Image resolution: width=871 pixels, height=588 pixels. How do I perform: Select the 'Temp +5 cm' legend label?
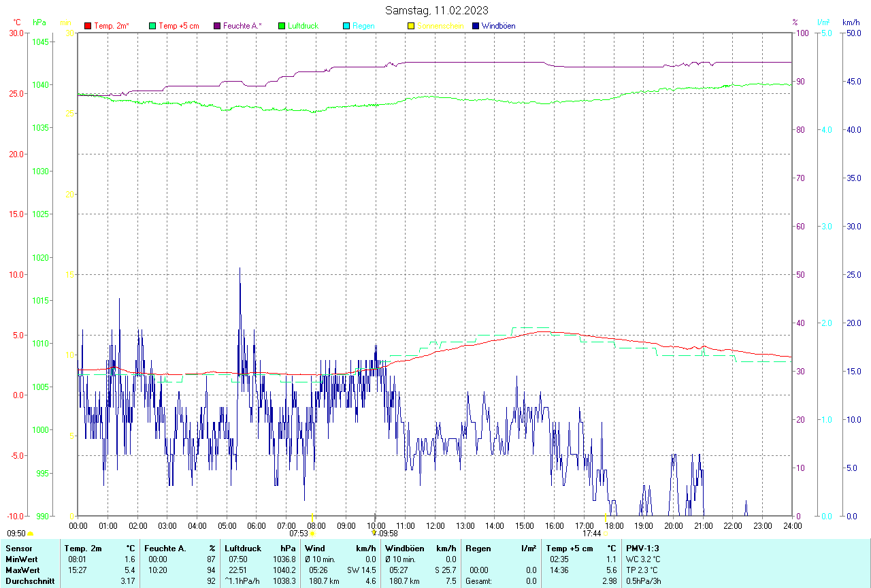[x=179, y=26]
